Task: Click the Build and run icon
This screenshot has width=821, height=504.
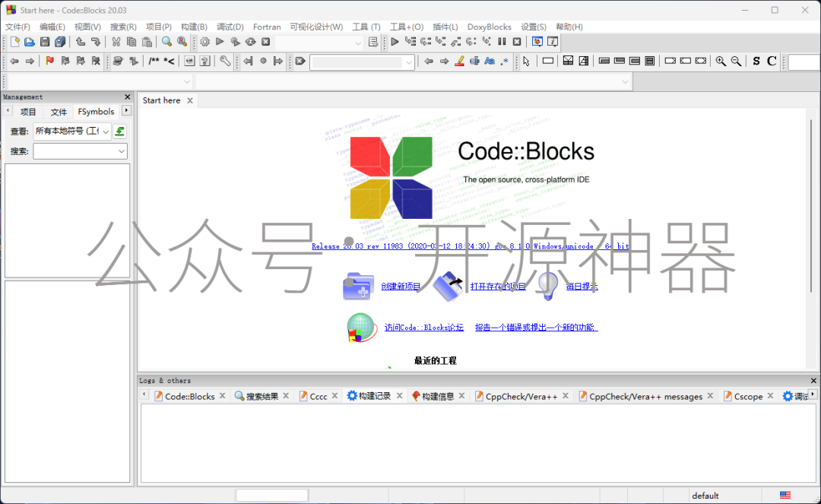Action: click(x=236, y=42)
